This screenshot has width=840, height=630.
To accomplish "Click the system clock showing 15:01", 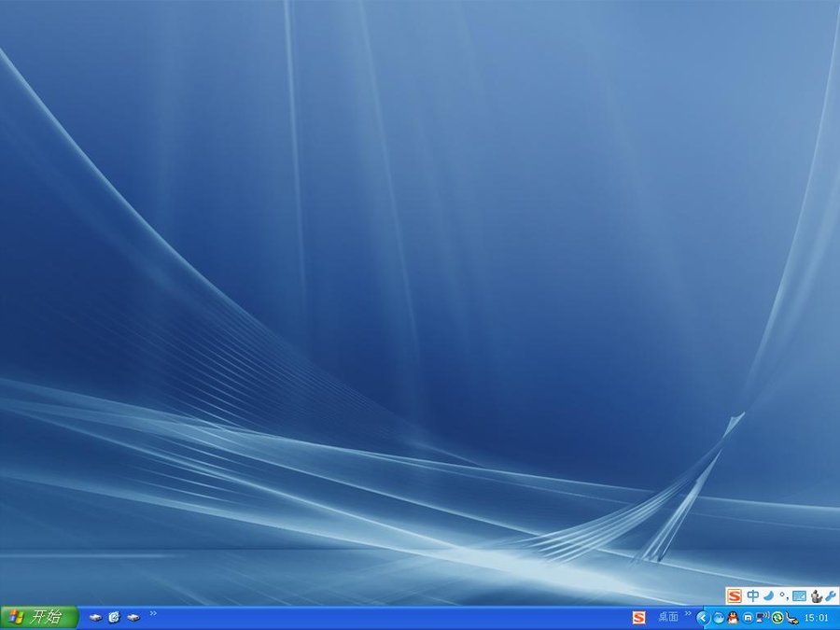I will [x=817, y=618].
